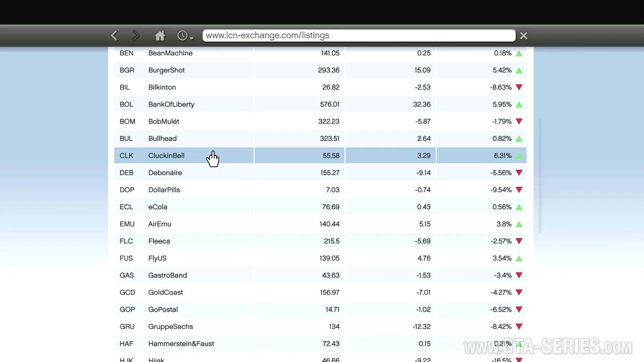This screenshot has width=644, height=362.
Task: Click the green up arrow for Bullhead
Action: [x=519, y=139]
